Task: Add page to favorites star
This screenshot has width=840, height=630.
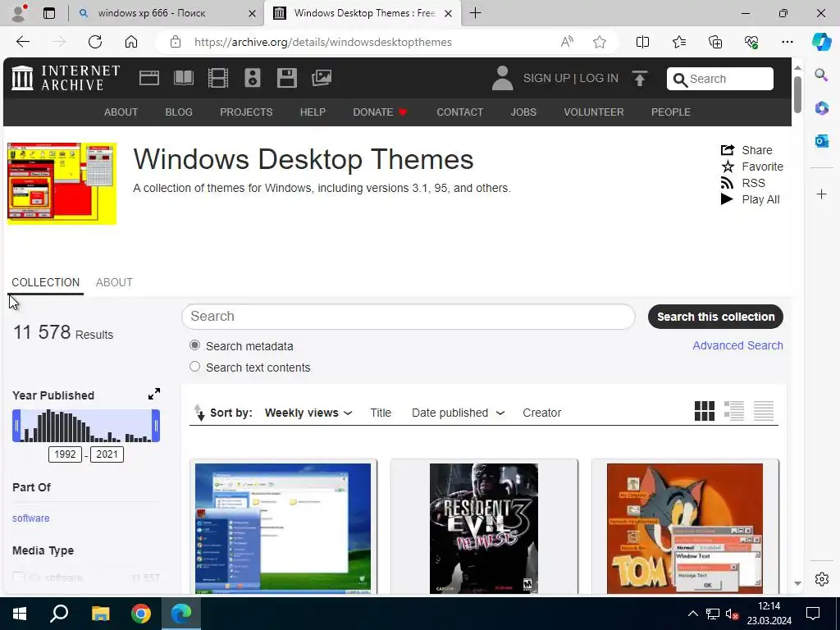Action: (600, 42)
